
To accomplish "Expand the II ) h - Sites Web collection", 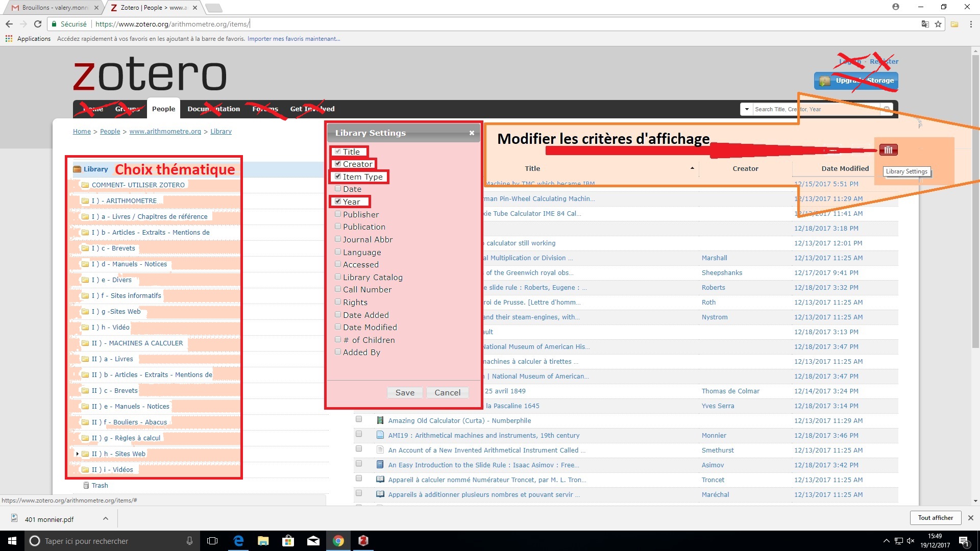I will tap(77, 454).
